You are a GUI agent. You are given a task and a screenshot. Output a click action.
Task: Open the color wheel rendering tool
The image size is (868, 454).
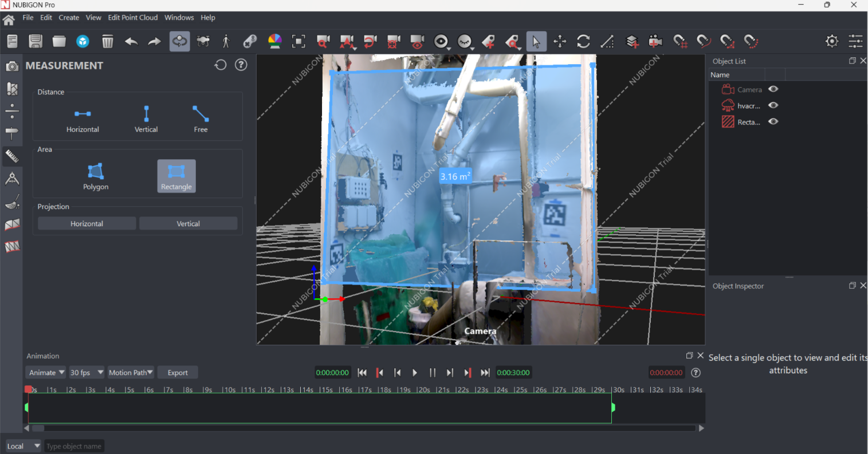pyautogui.click(x=275, y=41)
